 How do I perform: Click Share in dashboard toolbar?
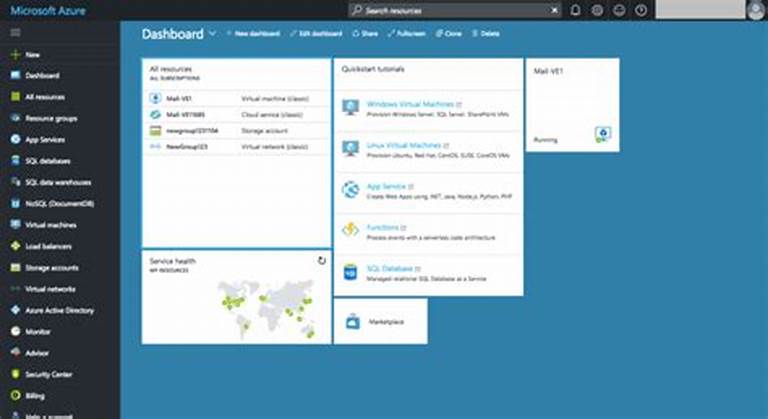[x=365, y=33]
